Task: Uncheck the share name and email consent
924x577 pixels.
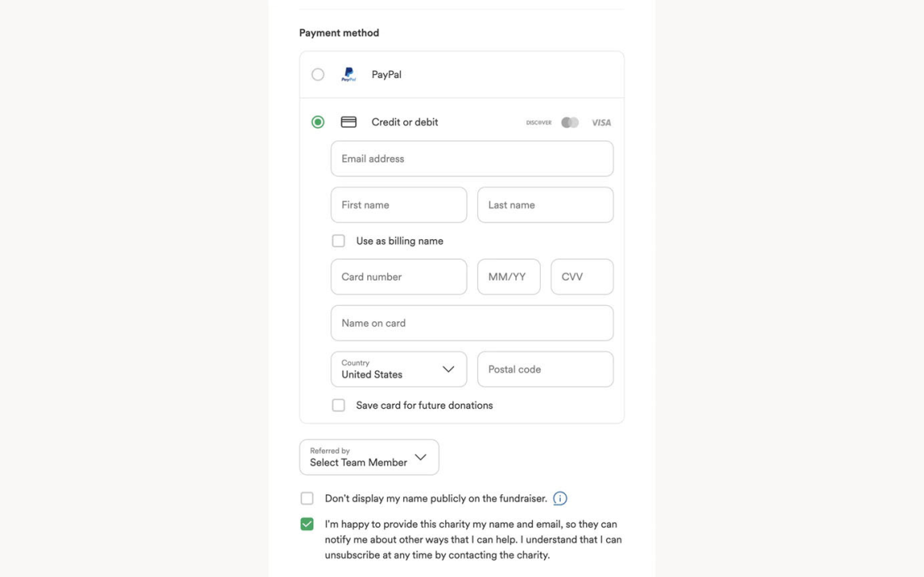Action: pyautogui.click(x=307, y=524)
